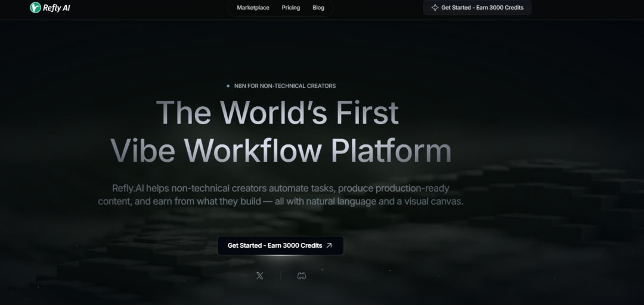
Task: Open the Discord community icon
Action: pos(302,276)
